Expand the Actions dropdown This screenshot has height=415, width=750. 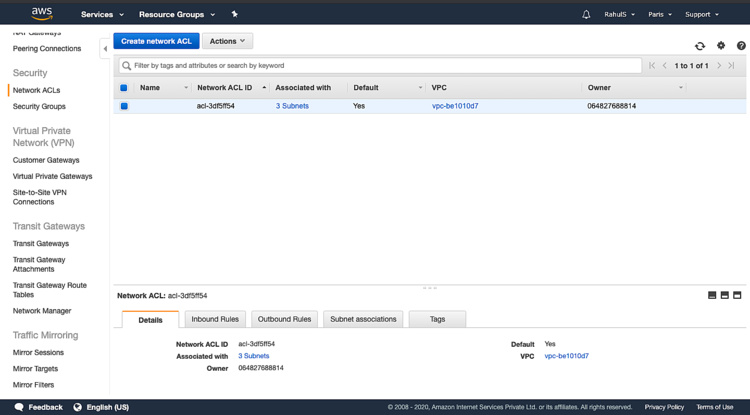click(x=227, y=41)
